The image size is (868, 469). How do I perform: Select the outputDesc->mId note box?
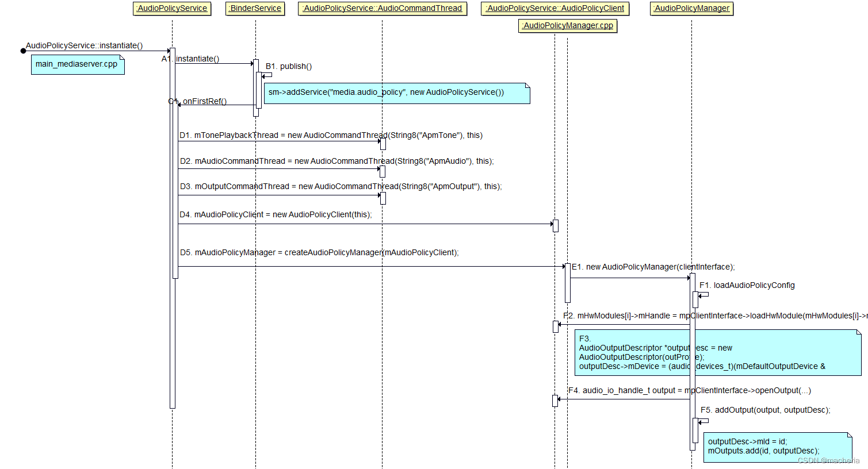(x=777, y=447)
